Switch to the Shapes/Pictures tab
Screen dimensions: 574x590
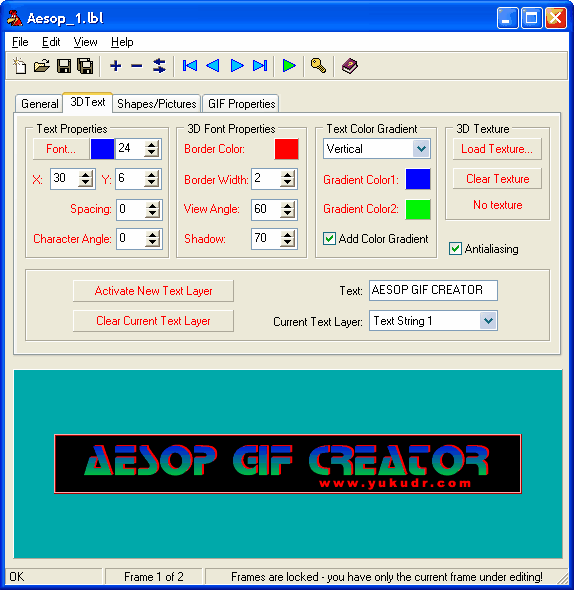click(157, 103)
